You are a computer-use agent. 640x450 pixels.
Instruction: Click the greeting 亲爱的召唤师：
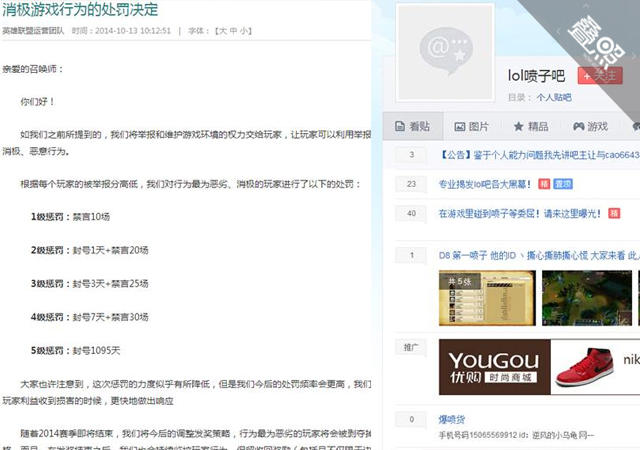click(x=33, y=69)
